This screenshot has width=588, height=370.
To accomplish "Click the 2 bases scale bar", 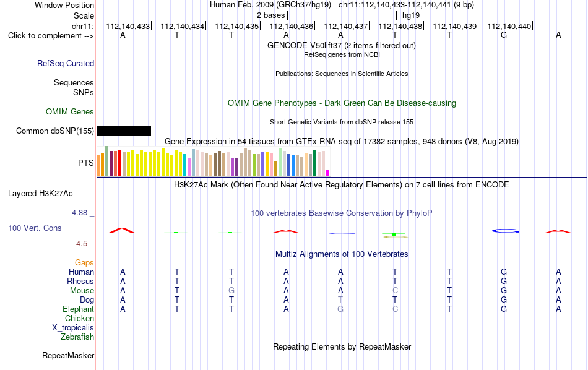I will (342, 15).
